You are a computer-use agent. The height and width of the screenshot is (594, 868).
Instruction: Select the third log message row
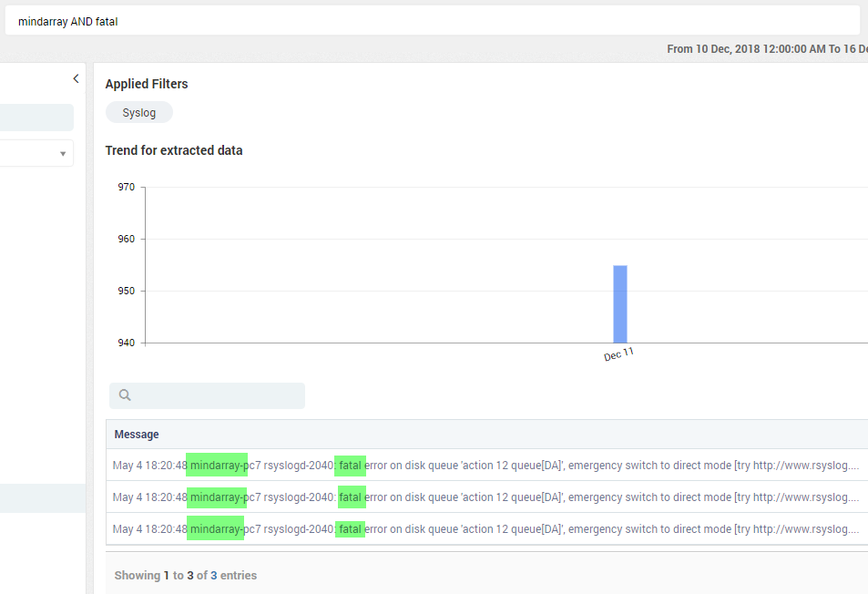(486, 528)
